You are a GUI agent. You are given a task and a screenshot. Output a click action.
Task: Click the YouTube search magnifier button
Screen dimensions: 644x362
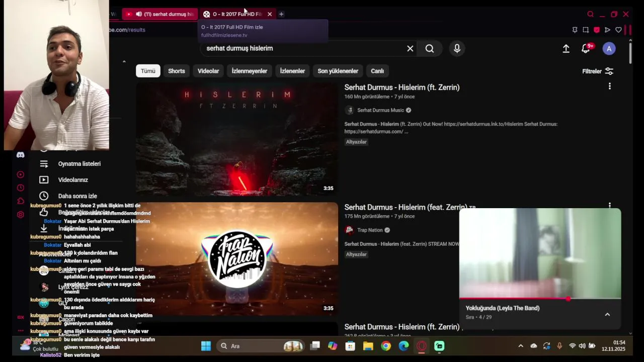[430, 48]
